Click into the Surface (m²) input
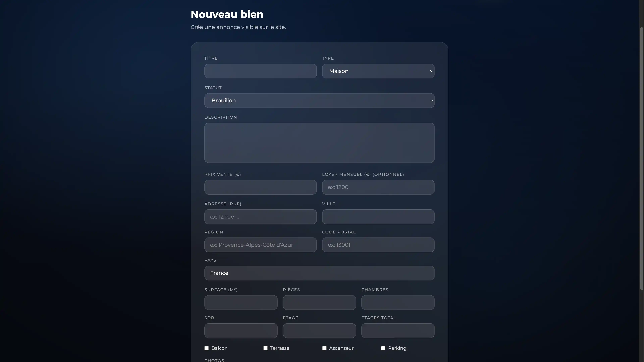The image size is (644, 362). (240, 302)
